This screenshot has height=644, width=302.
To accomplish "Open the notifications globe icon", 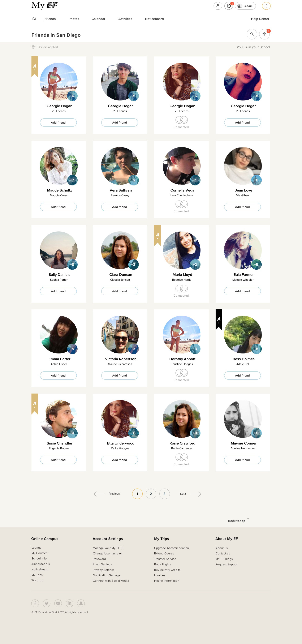I will [229, 6].
